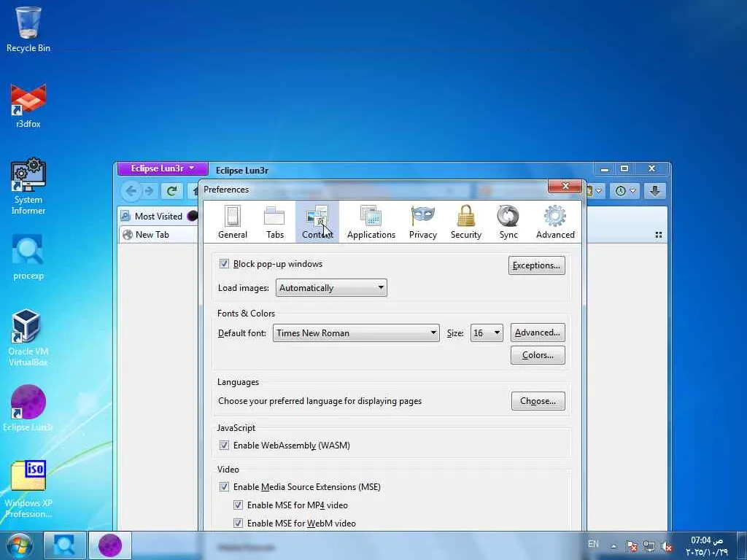Viewport: 747px width, 560px height.
Task: Click the pop-up Exceptions... button
Action: (536, 265)
